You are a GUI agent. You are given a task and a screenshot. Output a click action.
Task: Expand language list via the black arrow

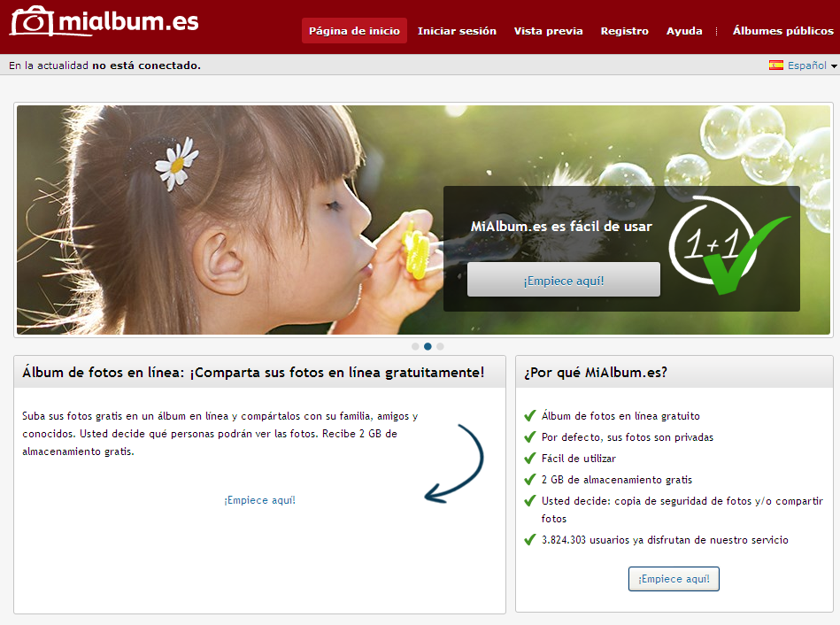tap(834, 66)
